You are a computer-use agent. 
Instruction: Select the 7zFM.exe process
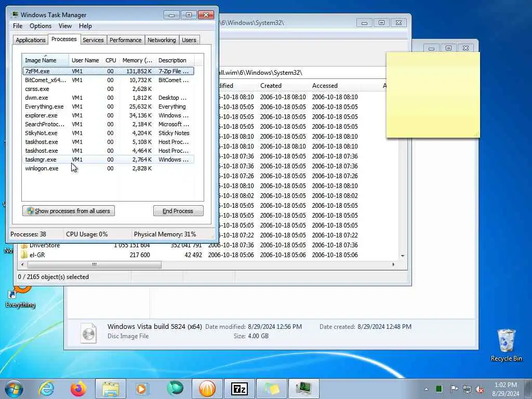(x=108, y=71)
